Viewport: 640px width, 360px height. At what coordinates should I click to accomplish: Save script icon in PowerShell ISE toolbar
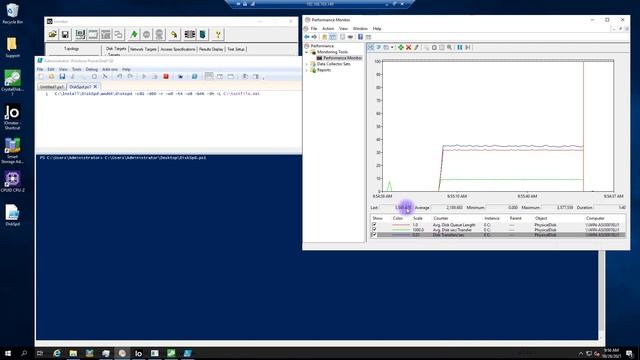pyautogui.click(x=62, y=76)
